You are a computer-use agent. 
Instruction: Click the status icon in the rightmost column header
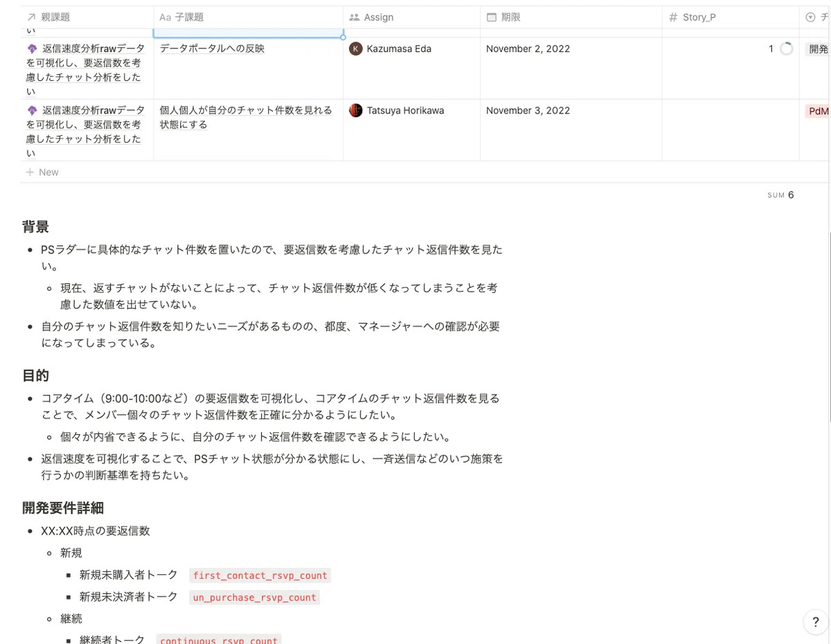(x=810, y=17)
